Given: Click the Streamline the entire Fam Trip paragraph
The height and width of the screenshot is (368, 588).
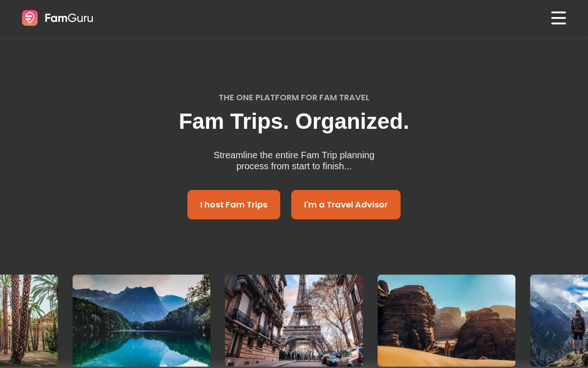Looking at the screenshot, I should (x=294, y=161).
